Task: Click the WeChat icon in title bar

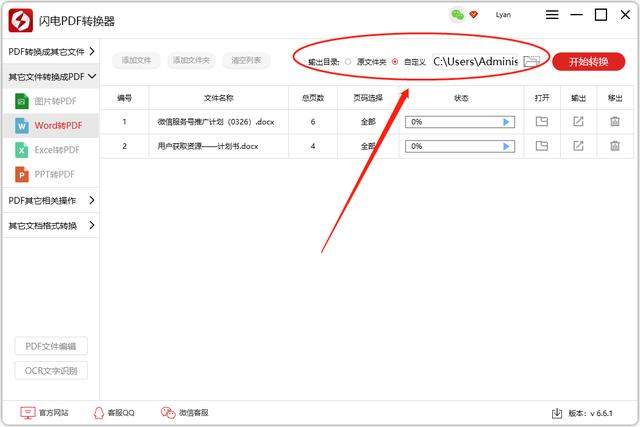Action: [x=457, y=15]
